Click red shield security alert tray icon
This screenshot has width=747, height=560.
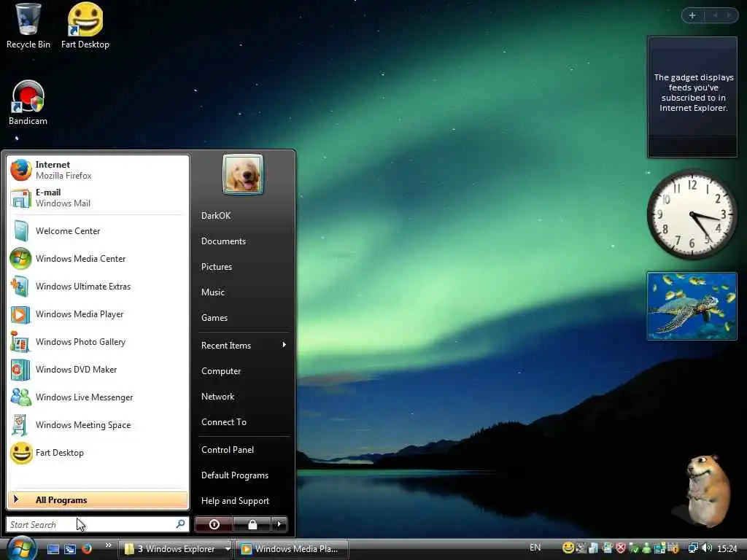[621, 548]
